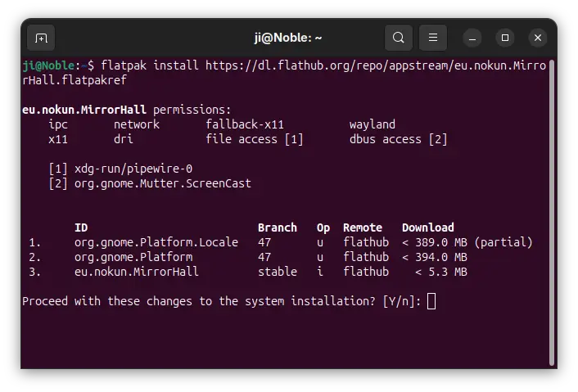Click the 'ipc' permission entry

[58, 124]
